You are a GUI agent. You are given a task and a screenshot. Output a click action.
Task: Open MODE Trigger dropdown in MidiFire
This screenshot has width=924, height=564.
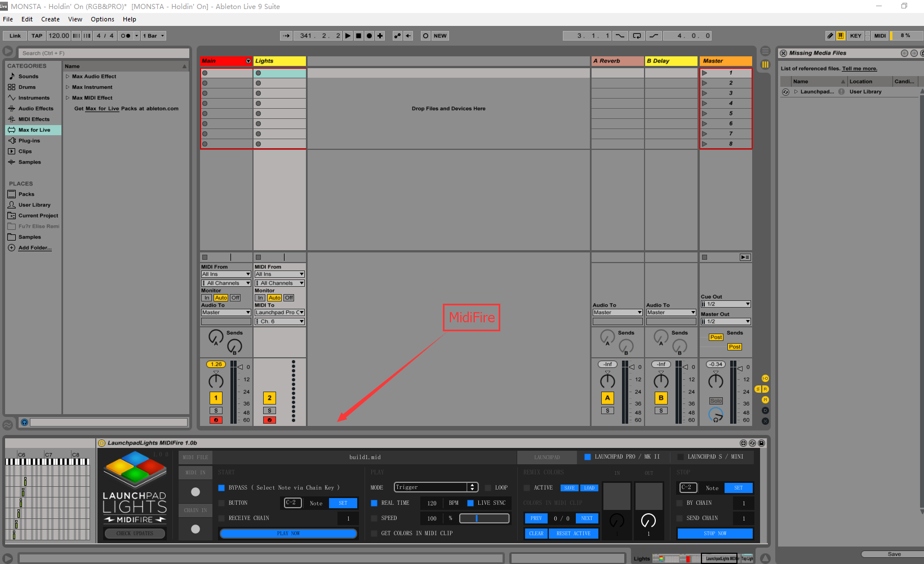pyautogui.click(x=436, y=487)
